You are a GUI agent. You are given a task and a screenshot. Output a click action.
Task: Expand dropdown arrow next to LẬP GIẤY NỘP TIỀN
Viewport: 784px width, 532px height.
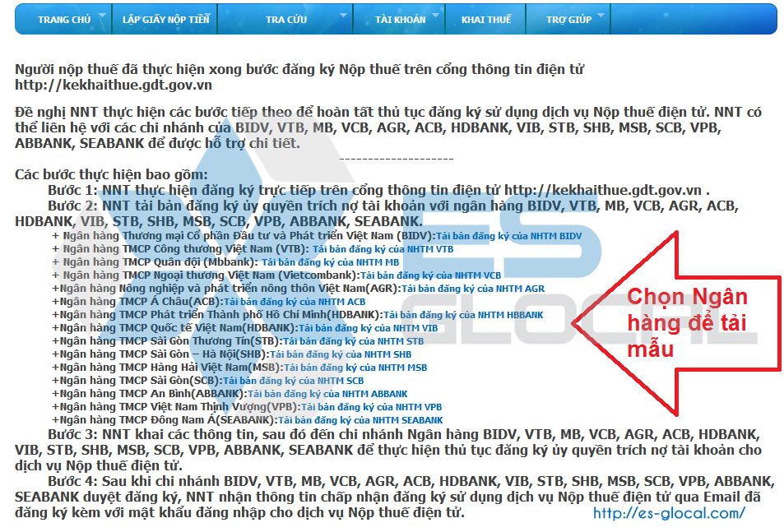(x=208, y=16)
